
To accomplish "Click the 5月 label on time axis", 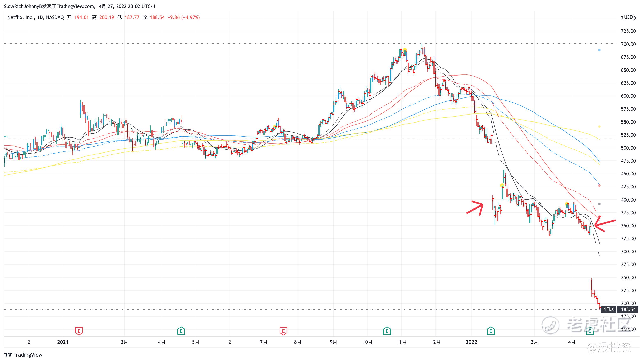I will pyautogui.click(x=196, y=342).
